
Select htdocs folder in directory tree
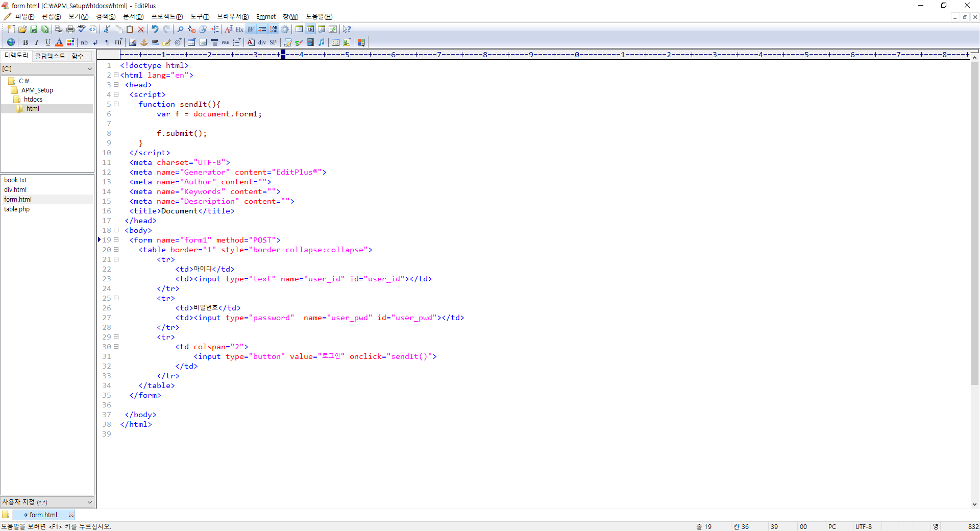click(x=33, y=100)
